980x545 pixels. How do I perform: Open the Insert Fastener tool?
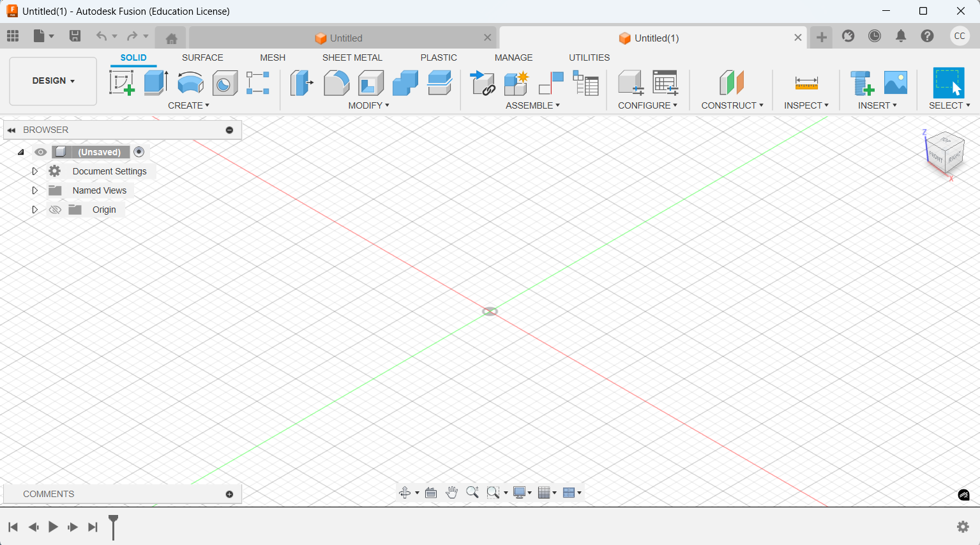point(862,83)
